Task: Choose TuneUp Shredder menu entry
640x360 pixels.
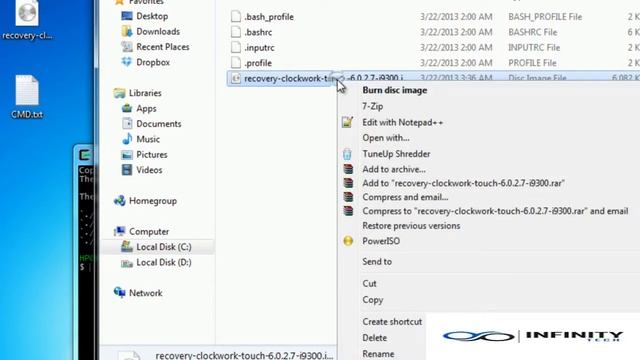Action: pos(396,154)
